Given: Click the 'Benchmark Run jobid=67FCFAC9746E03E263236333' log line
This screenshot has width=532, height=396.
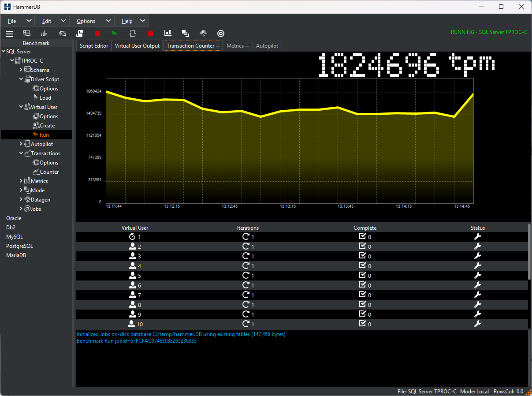Looking at the screenshot, I should [137, 341].
